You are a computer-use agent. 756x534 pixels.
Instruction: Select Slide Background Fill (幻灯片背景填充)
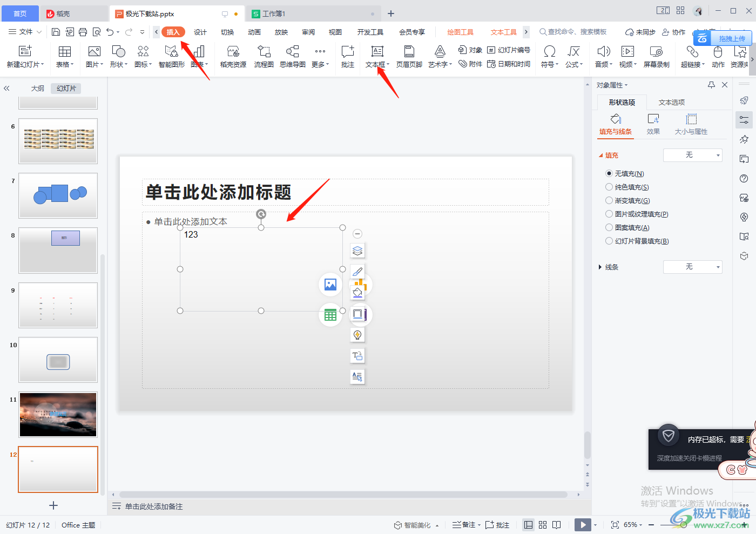609,241
